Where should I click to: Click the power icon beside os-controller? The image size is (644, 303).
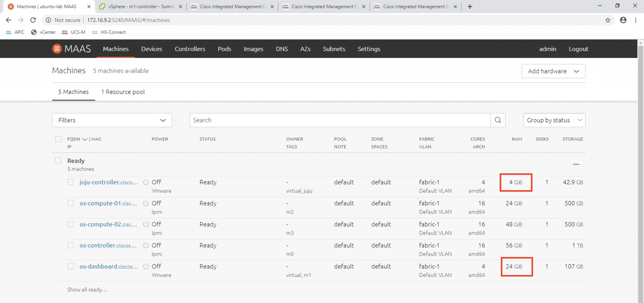click(146, 245)
